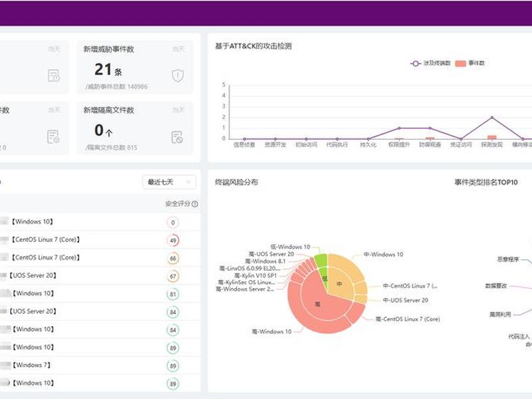Select the CentOS Linux 7 row scored 66
The width and height of the screenshot is (532, 399).
[100, 258]
